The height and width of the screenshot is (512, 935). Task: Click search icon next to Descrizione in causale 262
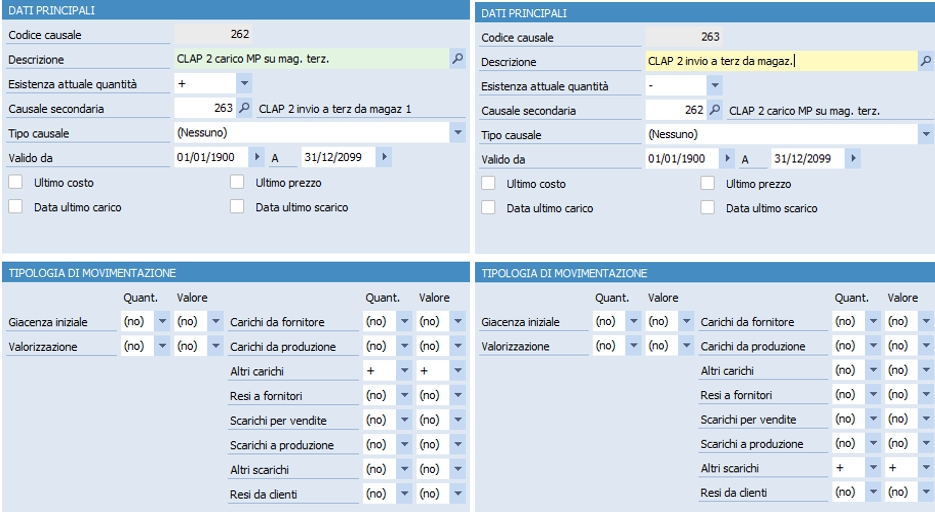click(x=457, y=59)
